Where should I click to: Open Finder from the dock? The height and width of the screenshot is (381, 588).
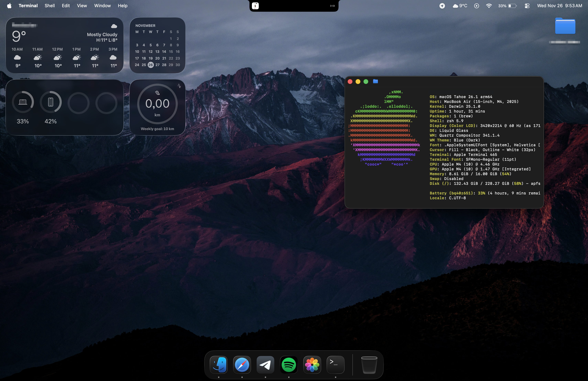(x=219, y=364)
